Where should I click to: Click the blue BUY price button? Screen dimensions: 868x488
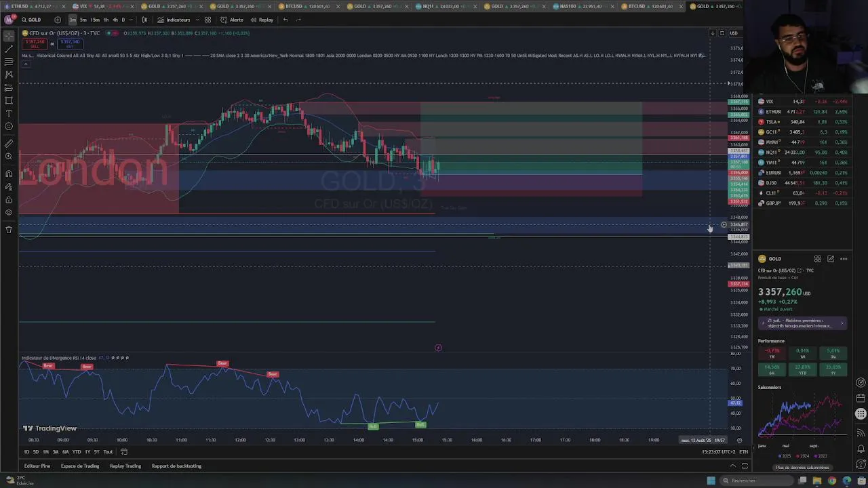pyautogui.click(x=70, y=43)
